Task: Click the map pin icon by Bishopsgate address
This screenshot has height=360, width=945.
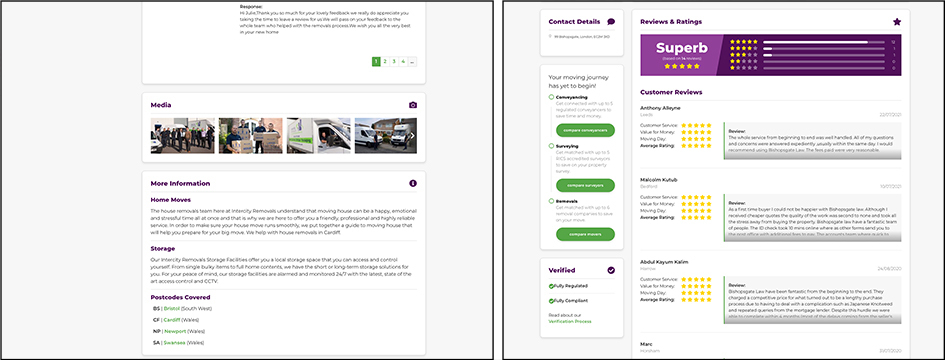Action: click(550, 37)
